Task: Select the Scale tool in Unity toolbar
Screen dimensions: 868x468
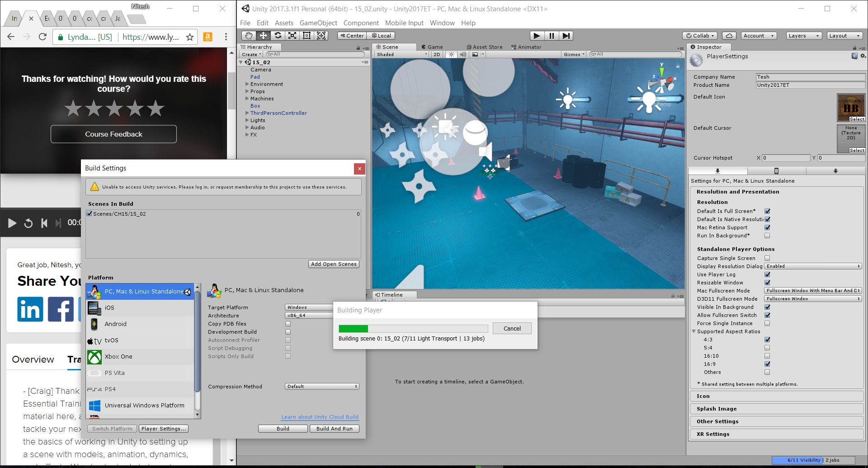Action: pos(292,36)
